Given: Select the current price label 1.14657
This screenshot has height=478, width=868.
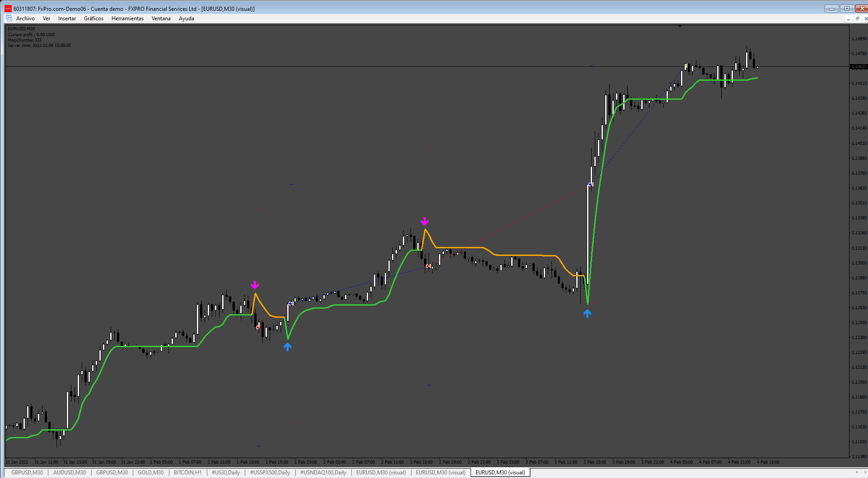Looking at the screenshot, I should (x=859, y=67).
